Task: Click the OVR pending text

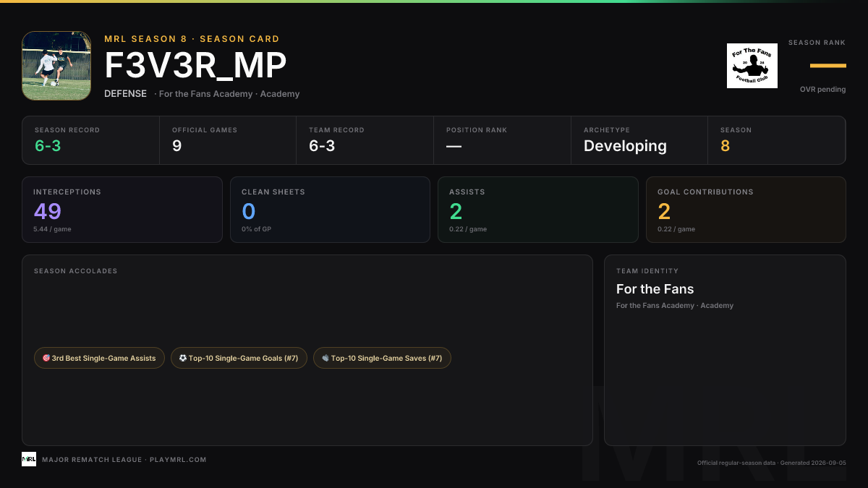Action: pos(822,90)
